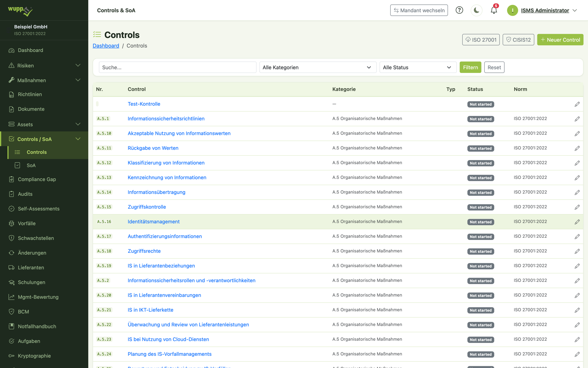
Task: Create a Neuer Control
Action: [x=560, y=40]
